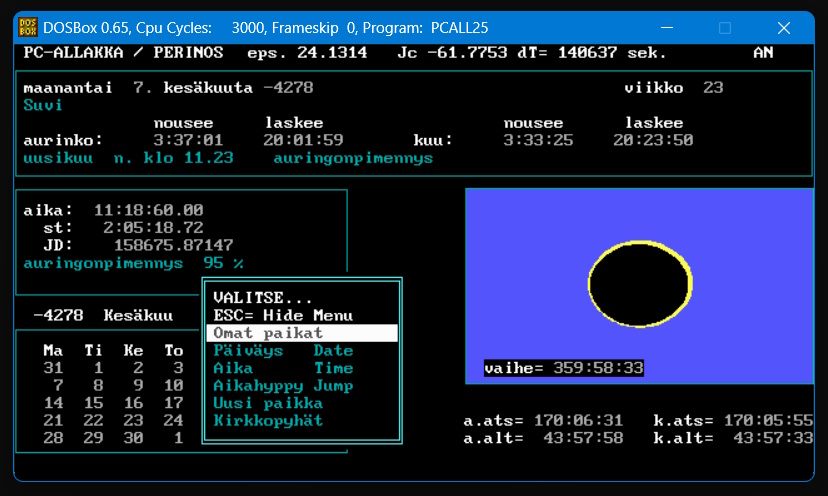Image resolution: width=828 pixels, height=496 pixels.
Task: Click calendar day 23
Action: (133, 420)
